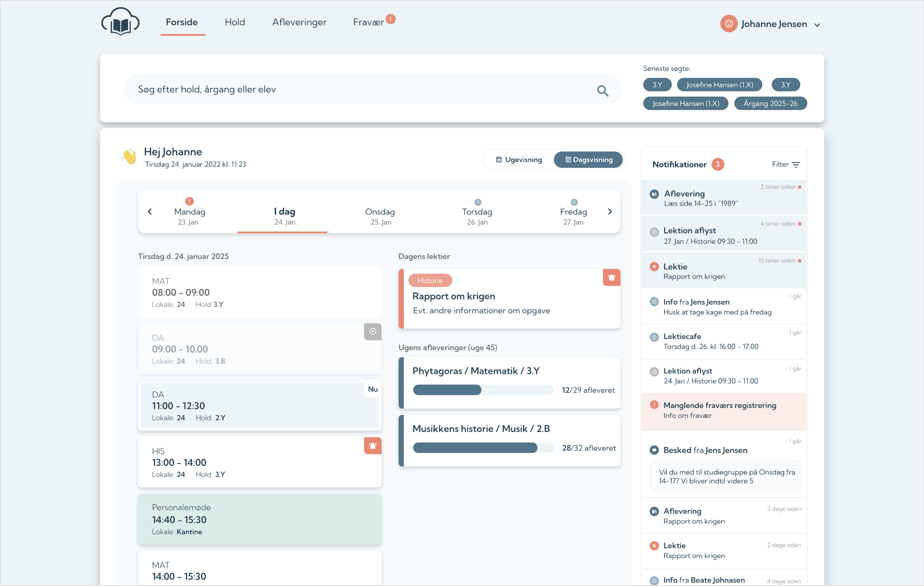Go to next days with right chevron
Viewport: 924px width, 586px height.
tap(610, 212)
